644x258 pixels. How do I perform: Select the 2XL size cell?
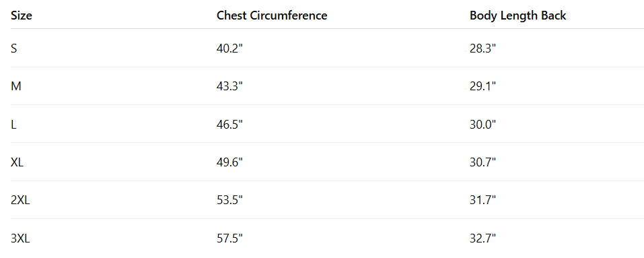click(x=20, y=201)
